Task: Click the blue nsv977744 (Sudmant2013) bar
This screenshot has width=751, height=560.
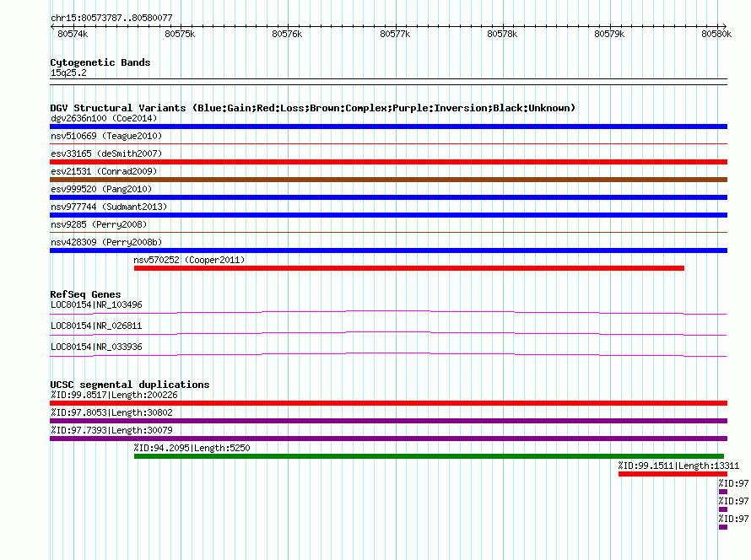Action: pyautogui.click(x=388, y=215)
